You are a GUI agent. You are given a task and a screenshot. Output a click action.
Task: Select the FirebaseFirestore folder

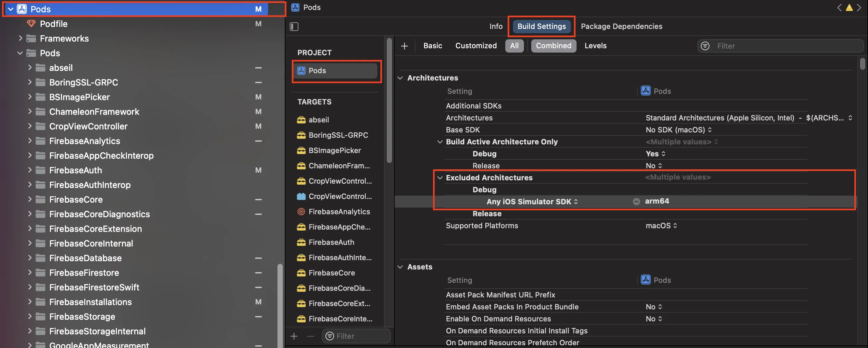84,272
